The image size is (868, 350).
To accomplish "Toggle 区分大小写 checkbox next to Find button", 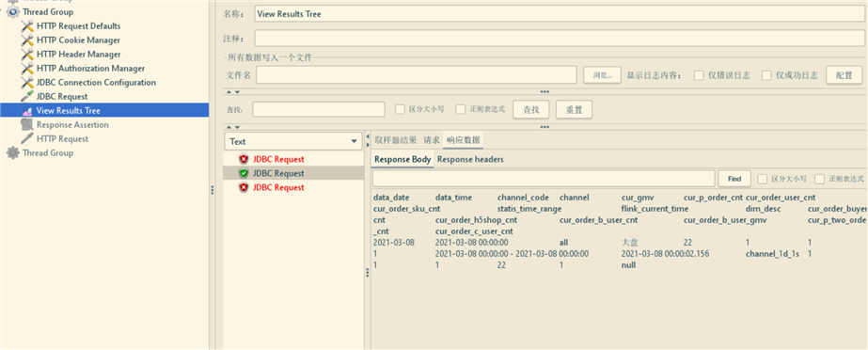I will pyautogui.click(x=763, y=179).
